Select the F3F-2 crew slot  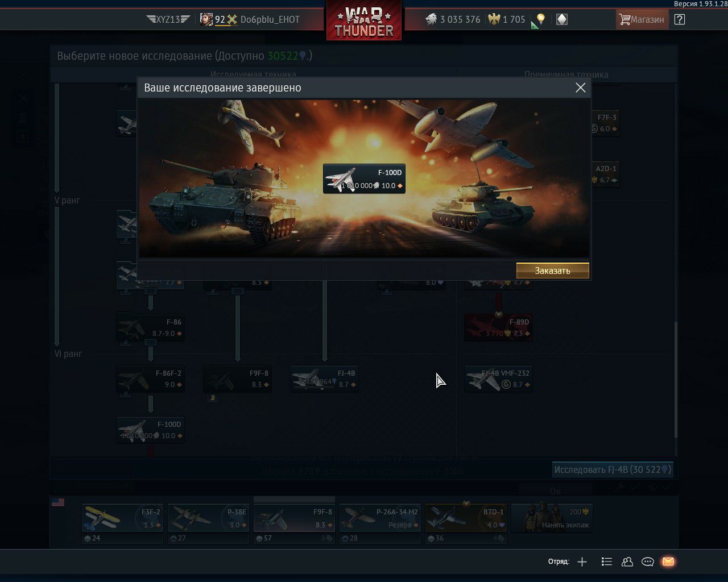click(x=122, y=518)
